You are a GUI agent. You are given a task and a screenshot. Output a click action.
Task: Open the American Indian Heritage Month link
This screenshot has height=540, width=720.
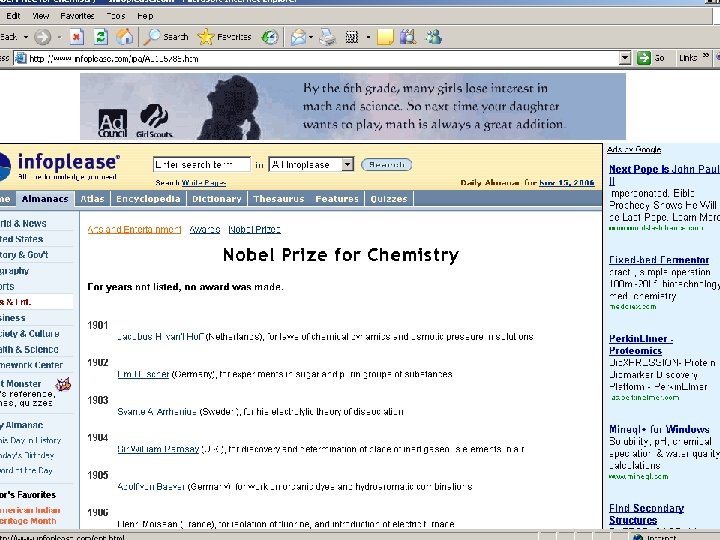tap(30, 516)
